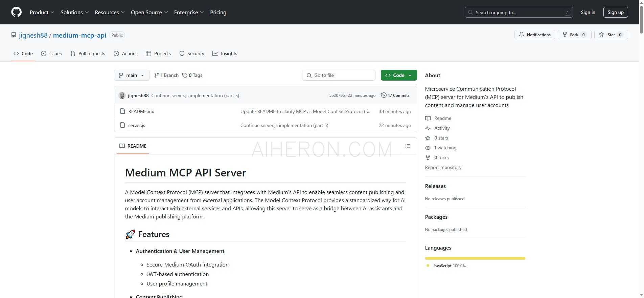Viewport: 644px width, 298px height.
Task: View the 0 Tags link
Action: click(192, 75)
